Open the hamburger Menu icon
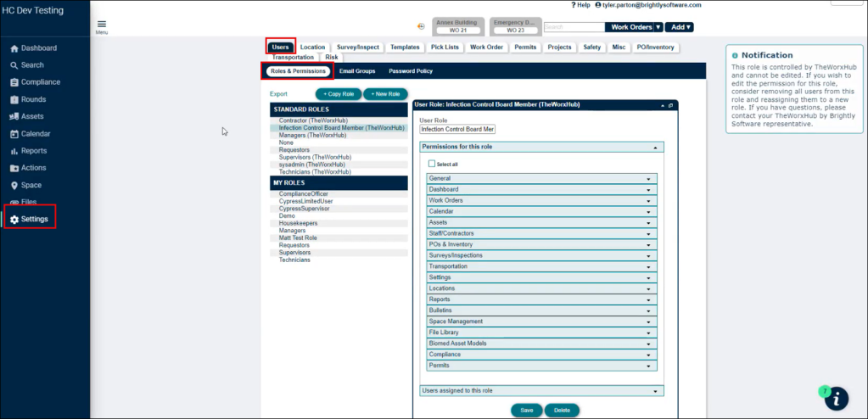Screen dimensions: 868x419 (102, 25)
